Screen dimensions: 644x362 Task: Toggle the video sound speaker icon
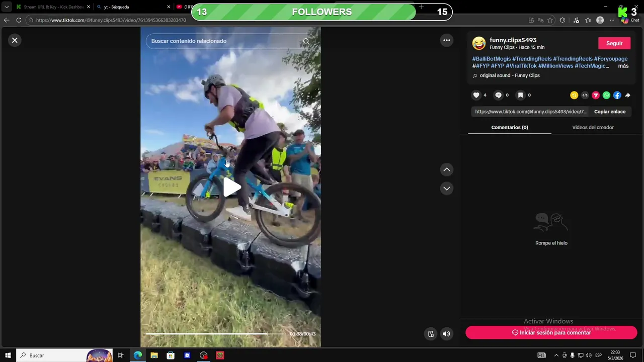point(446,334)
